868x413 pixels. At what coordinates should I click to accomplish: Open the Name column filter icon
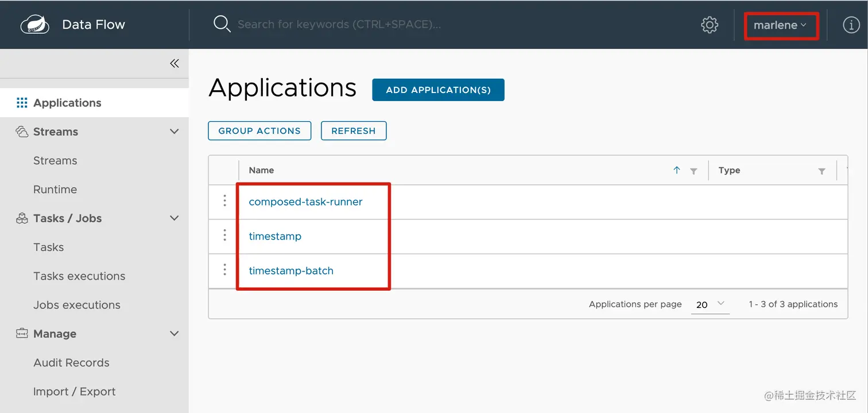click(693, 171)
